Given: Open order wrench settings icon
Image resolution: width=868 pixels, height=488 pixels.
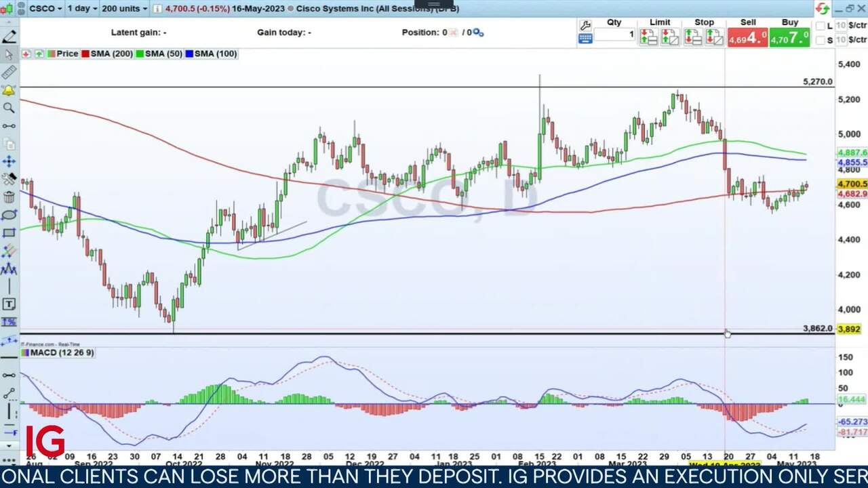Looking at the screenshot, I should tap(585, 24).
